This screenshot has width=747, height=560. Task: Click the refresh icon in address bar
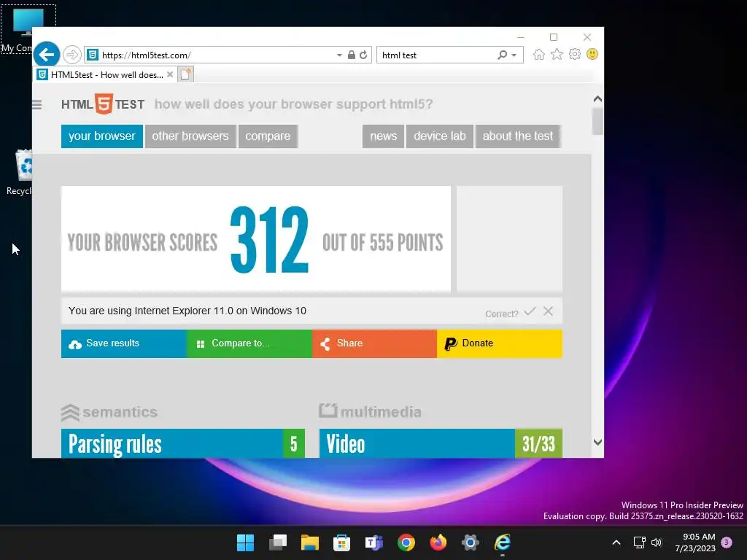363,55
